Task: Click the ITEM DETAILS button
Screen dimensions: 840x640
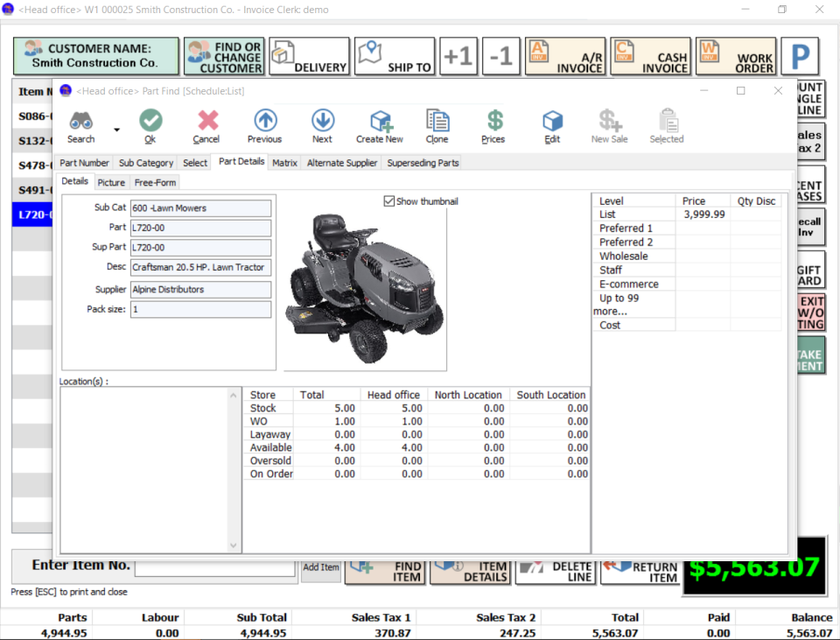Action: 471,573
